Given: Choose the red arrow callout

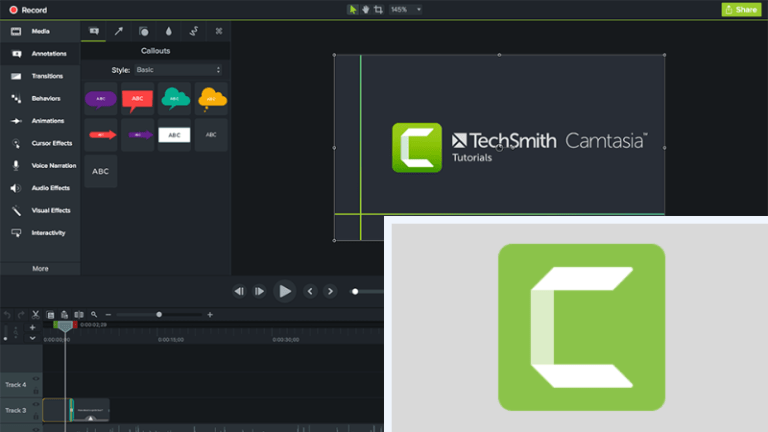Looking at the screenshot, I should [x=101, y=135].
